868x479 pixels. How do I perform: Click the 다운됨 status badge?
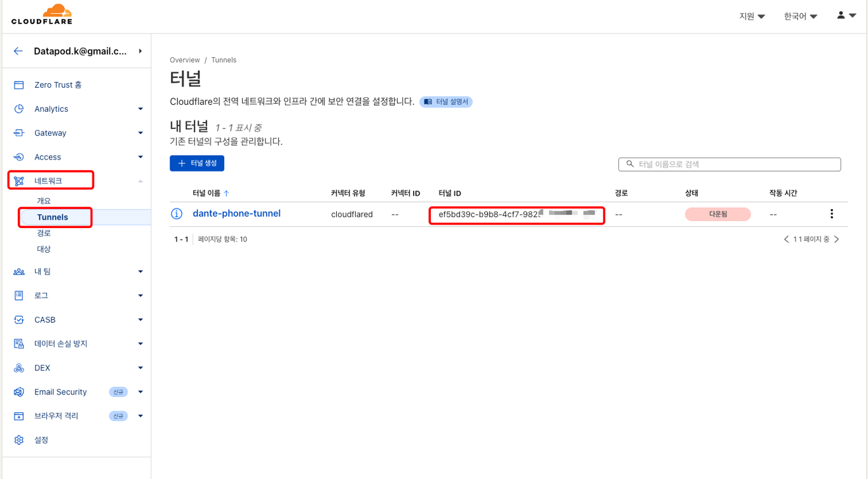[x=718, y=214]
